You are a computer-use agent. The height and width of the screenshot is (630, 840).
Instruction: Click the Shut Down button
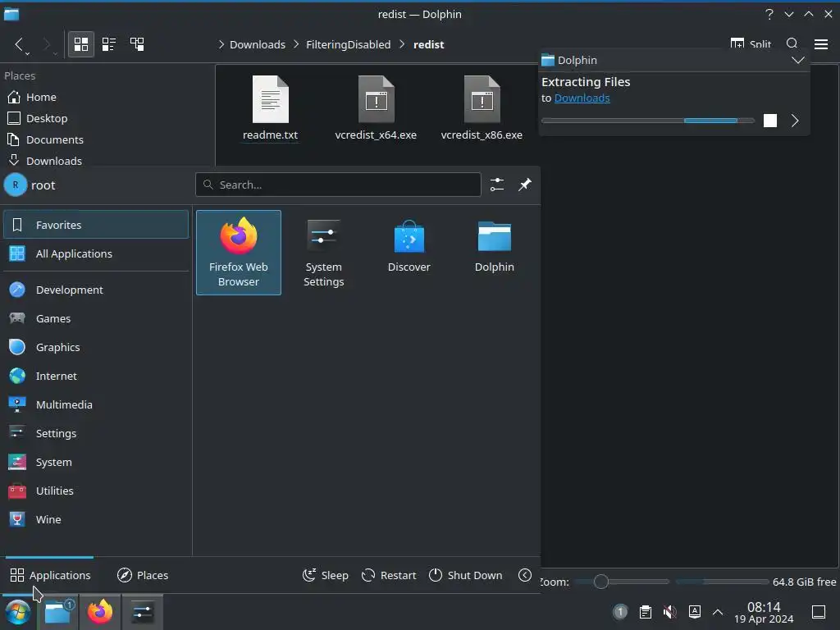(x=466, y=575)
